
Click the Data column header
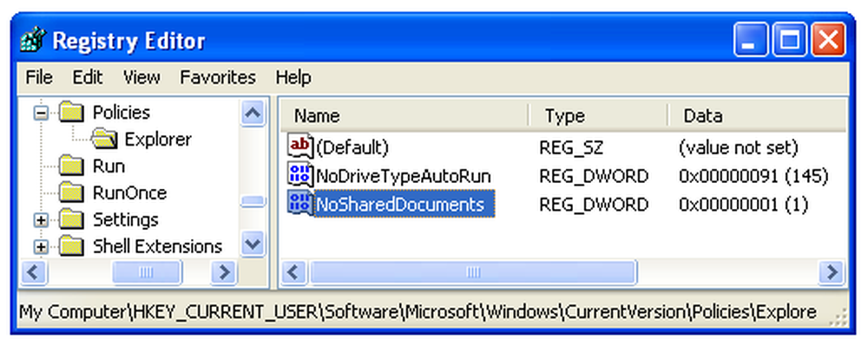pos(757,115)
